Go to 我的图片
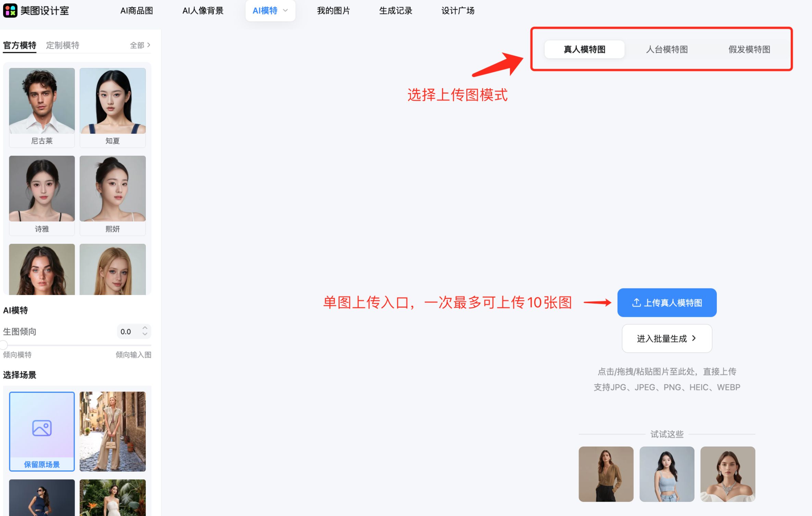The height and width of the screenshot is (516, 812). pyautogui.click(x=333, y=11)
